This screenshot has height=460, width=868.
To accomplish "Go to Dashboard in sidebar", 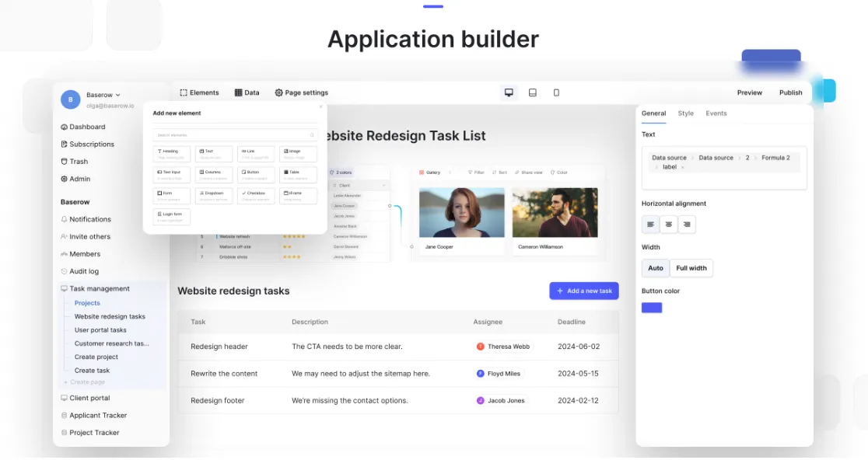I will (x=83, y=127).
